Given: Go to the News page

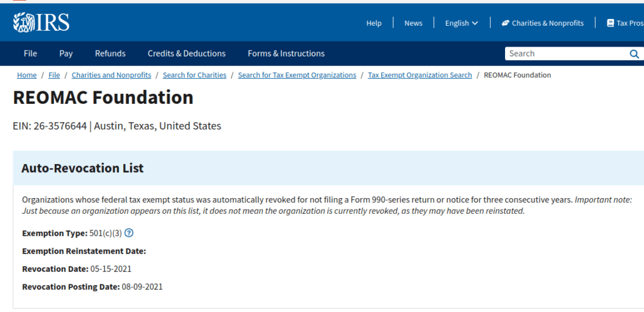Looking at the screenshot, I should coord(413,23).
